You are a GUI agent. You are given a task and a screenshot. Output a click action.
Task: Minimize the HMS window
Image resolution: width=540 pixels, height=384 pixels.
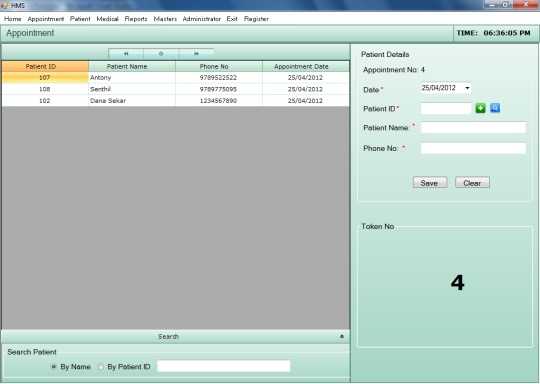pyautogui.click(x=491, y=5)
